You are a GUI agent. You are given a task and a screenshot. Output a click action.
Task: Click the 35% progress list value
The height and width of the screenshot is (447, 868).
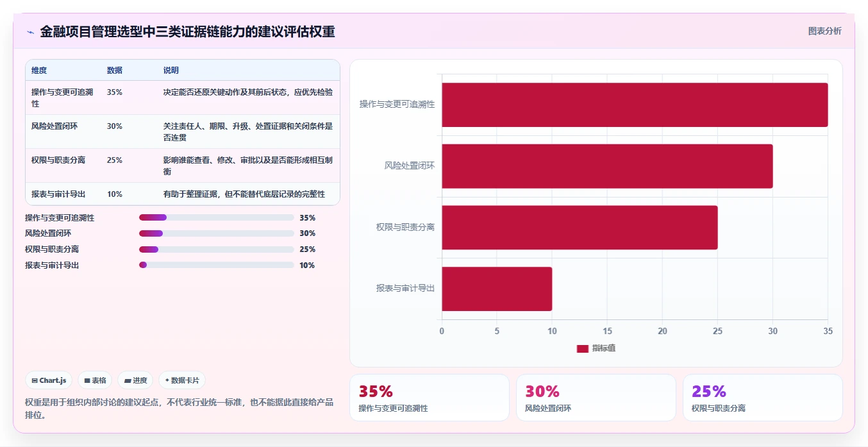tap(307, 218)
